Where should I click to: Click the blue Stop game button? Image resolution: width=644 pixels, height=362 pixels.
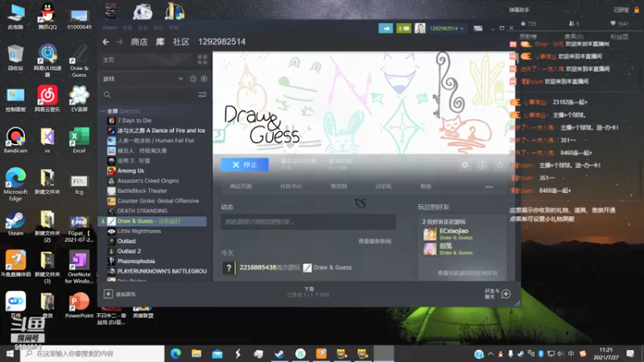pyautogui.click(x=245, y=165)
